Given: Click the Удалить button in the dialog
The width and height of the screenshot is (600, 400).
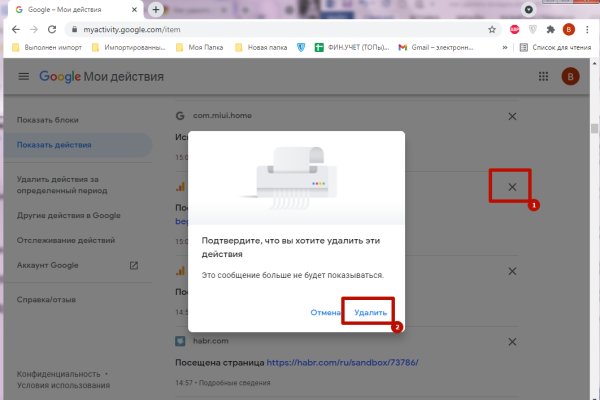Looking at the screenshot, I should click(x=370, y=313).
